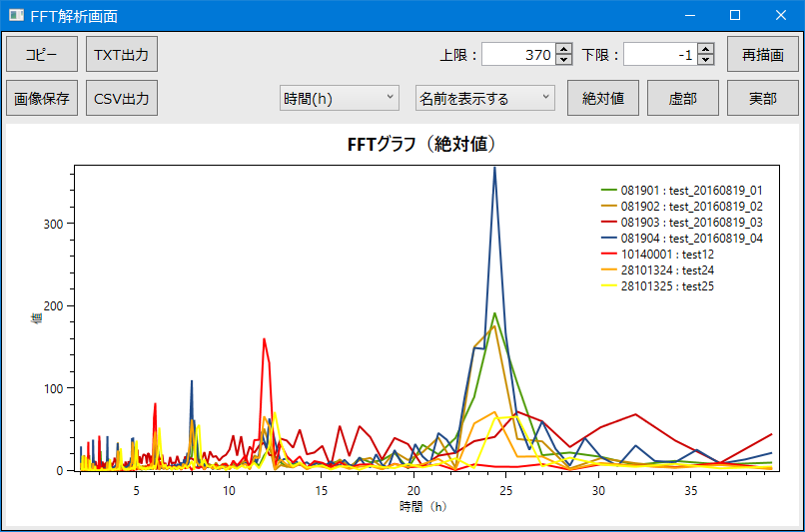Export data with TXT出力 button
The image size is (805, 532).
pos(122,54)
